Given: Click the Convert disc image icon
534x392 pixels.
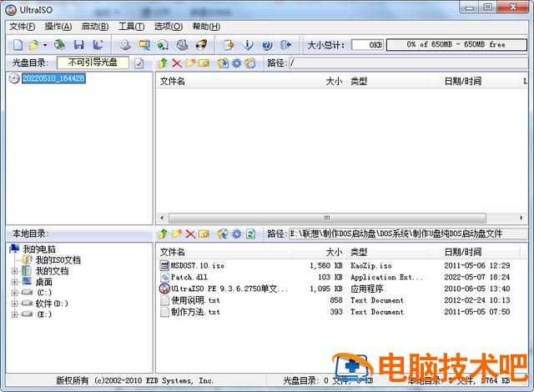Looking at the screenshot, I should tap(164, 44).
